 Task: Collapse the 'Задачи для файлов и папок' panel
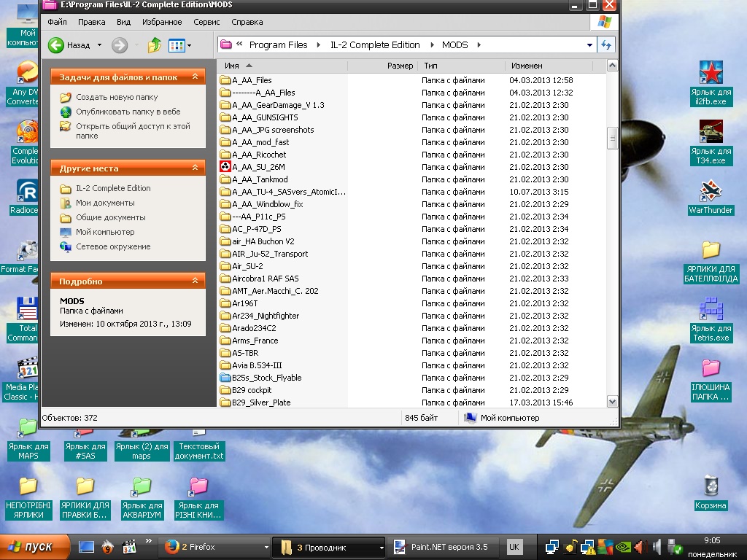click(x=194, y=77)
